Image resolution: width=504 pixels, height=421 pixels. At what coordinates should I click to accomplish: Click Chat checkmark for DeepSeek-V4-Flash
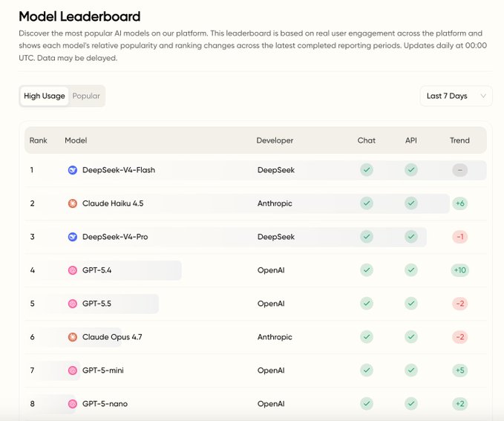367,170
